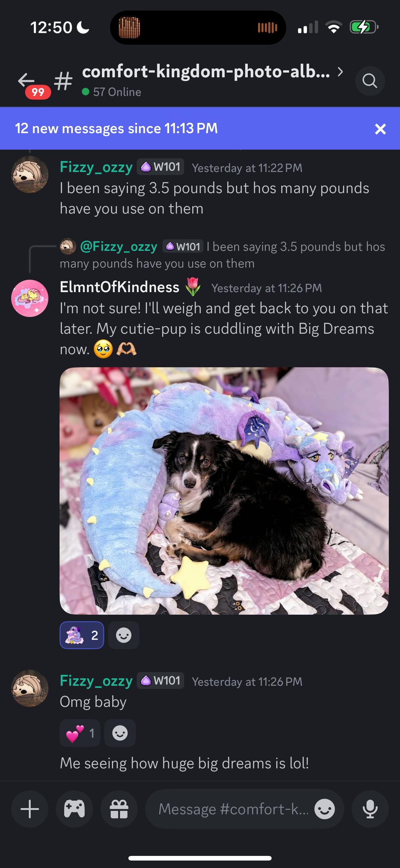This screenshot has width=400, height=868.
Task: Toggle the dragon emoji reaction with count 2
Action: 82,635
